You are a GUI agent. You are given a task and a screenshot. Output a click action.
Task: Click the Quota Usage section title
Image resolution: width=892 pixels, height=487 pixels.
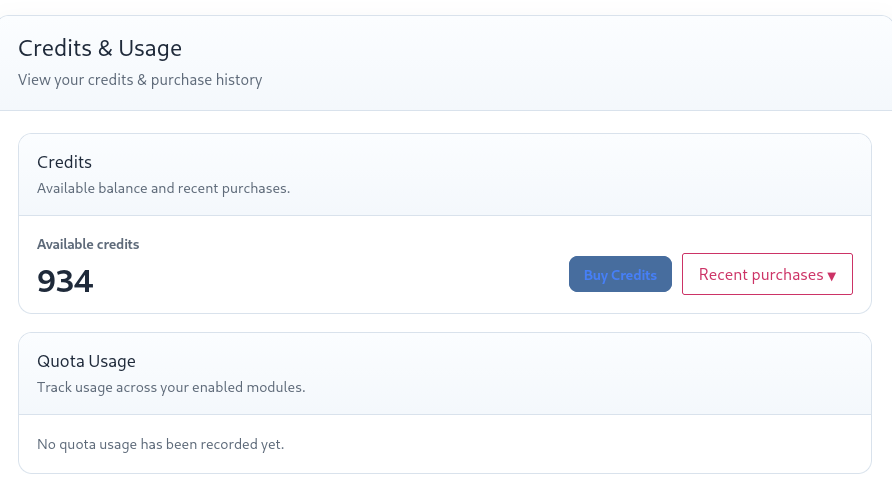pyautogui.click(x=86, y=361)
